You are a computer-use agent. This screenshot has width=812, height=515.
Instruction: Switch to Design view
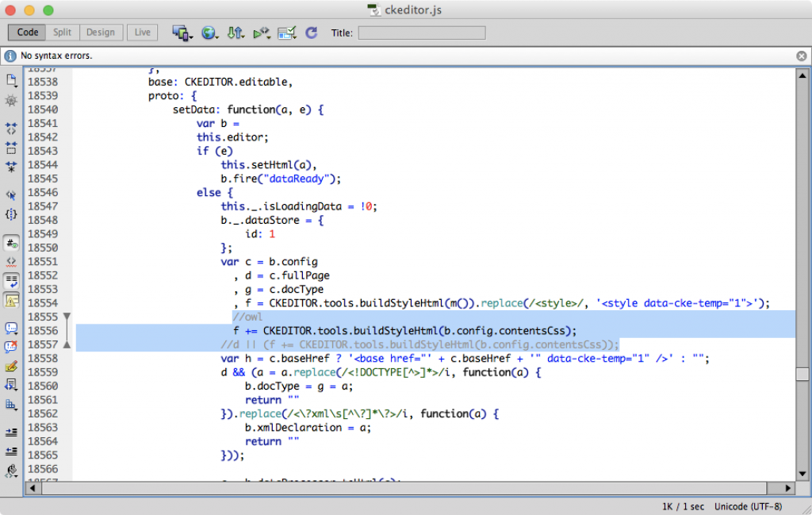click(101, 32)
